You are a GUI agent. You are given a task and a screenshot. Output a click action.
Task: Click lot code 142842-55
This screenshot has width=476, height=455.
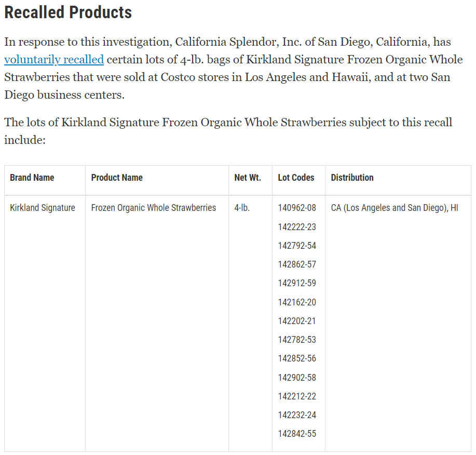tap(297, 434)
